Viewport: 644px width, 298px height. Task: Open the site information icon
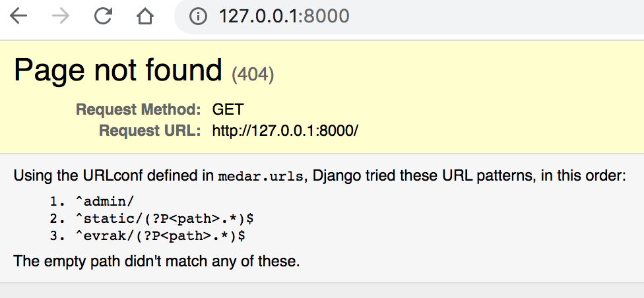click(x=198, y=16)
